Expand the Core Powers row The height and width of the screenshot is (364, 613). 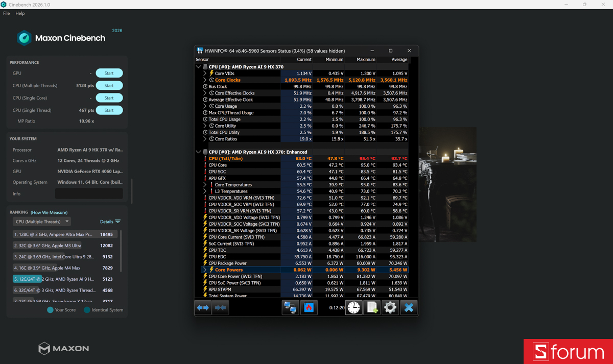pyautogui.click(x=205, y=270)
